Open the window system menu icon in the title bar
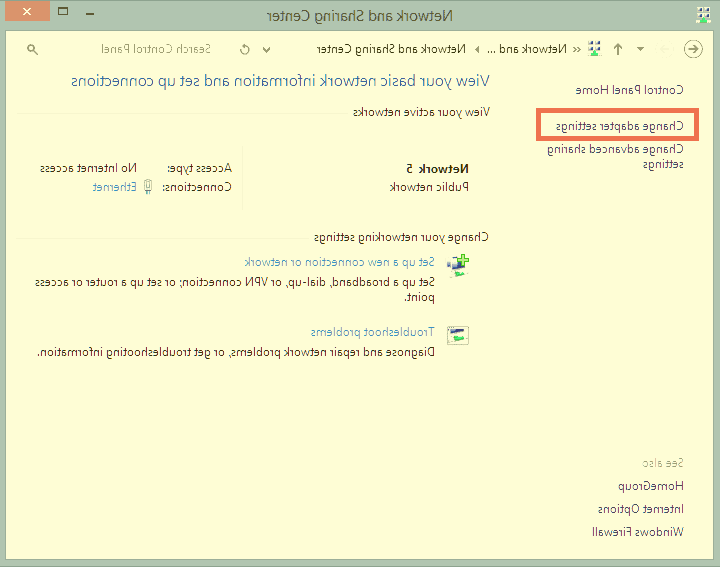720x567 pixels. (703, 14)
